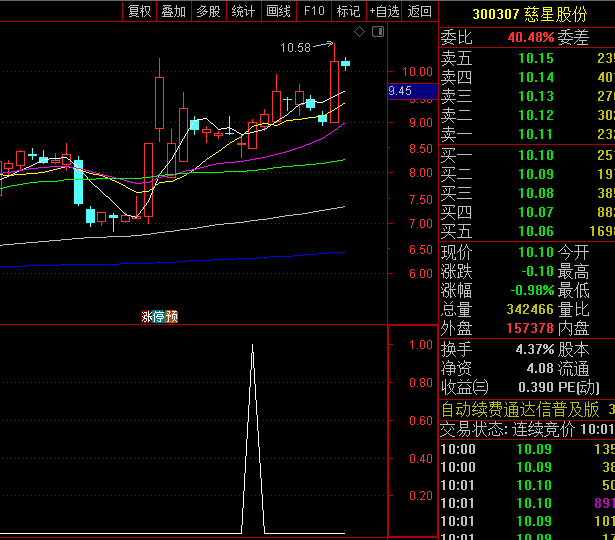The image size is (615, 540).
Task: Click the 10.00 price axis label
Action: (x=417, y=72)
